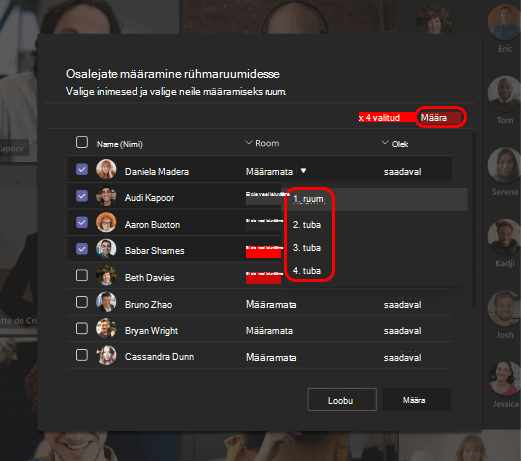This screenshot has height=461, width=521.
Task: Click the Loobu button
Action: click(342, 399)
